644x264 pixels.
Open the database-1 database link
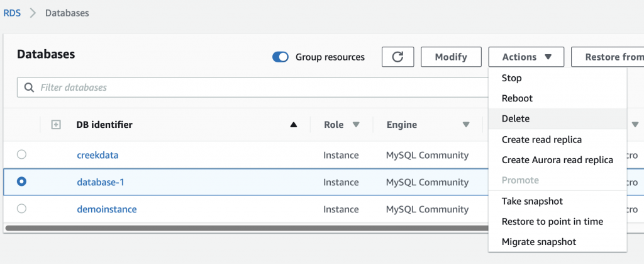[x=101, y=181]
